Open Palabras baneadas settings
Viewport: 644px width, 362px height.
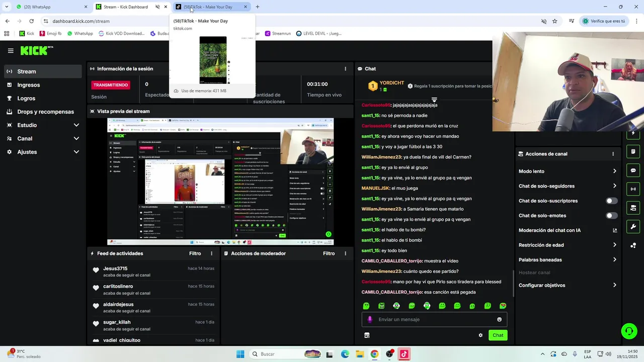[568, 260]
